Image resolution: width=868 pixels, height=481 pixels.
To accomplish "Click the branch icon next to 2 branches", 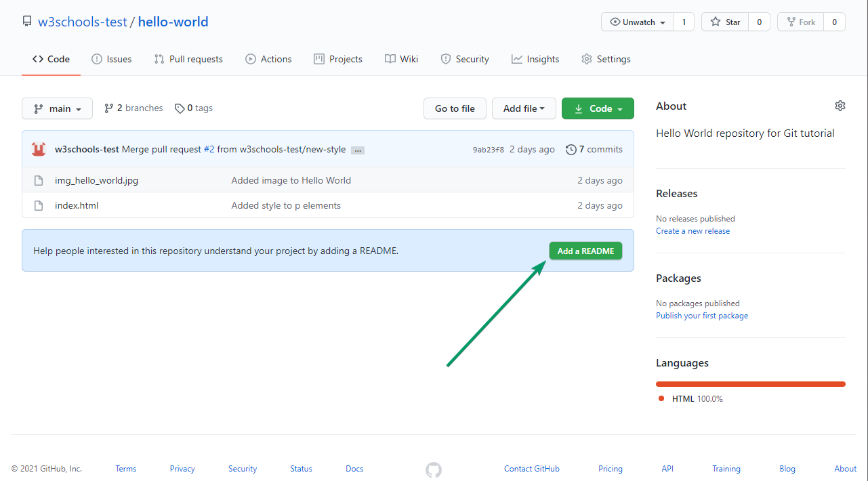I will coord(108,108).
